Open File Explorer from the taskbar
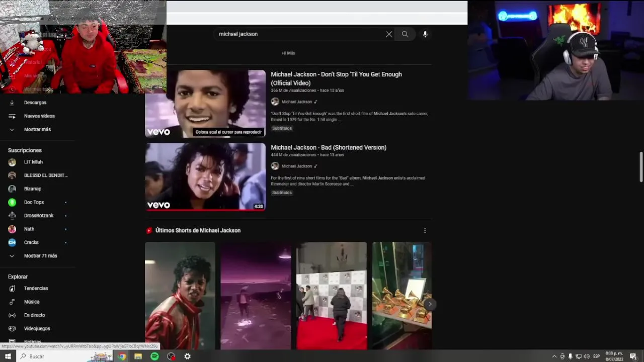Image resolution: width=644 pixels, height=362 pixels. (138, 356)
